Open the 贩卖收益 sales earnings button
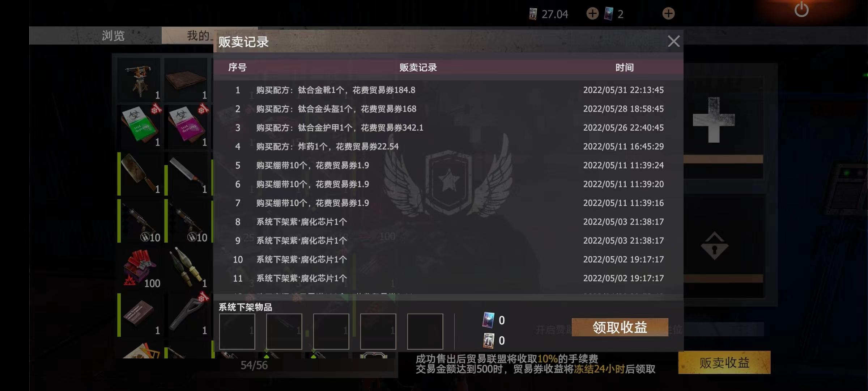The height and width of the screenshot is (391, 868). (724, 362)
